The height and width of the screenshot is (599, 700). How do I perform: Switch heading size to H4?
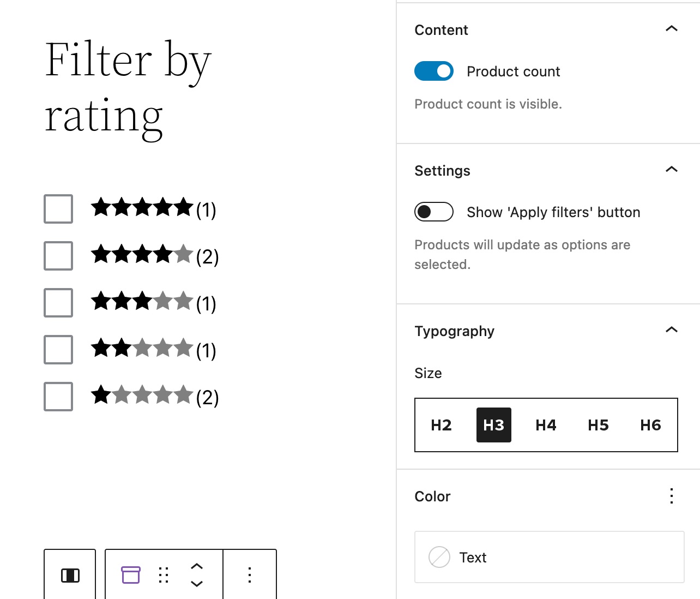[545, 425]
